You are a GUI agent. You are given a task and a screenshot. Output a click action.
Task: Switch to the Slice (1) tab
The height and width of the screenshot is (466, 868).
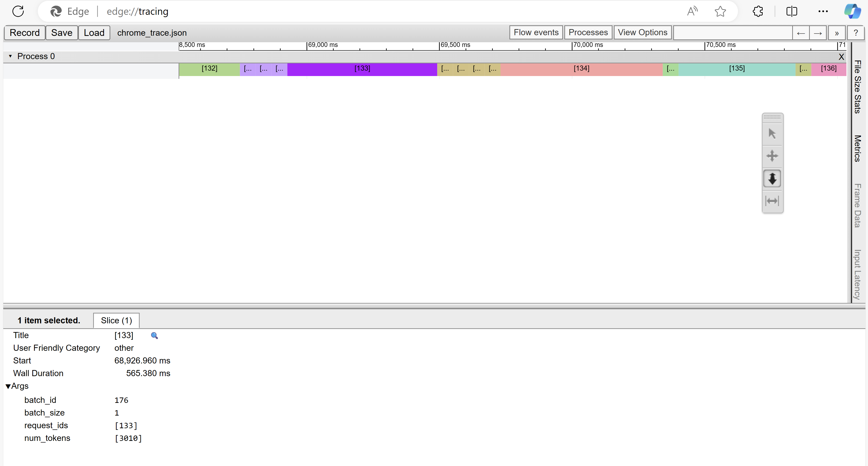pyautogui.click(x=116, y=321)
